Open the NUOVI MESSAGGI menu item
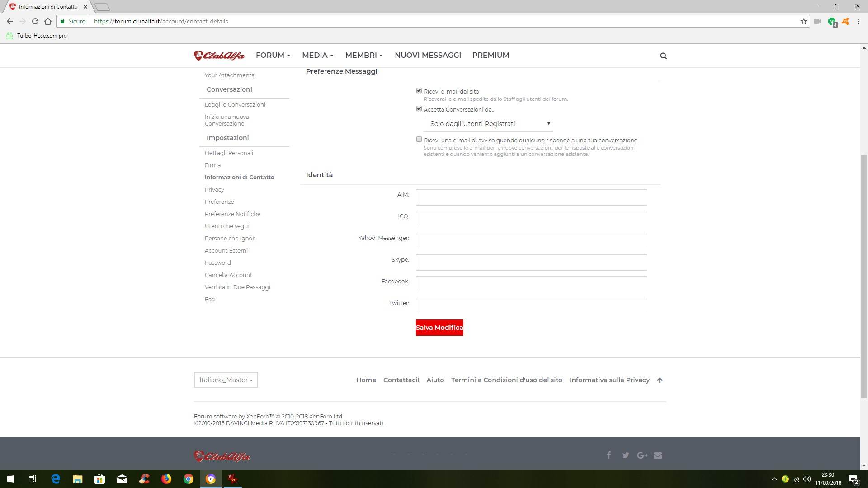Image resolution: width=868 pixels, height=488 pixels. pos(428,55)
